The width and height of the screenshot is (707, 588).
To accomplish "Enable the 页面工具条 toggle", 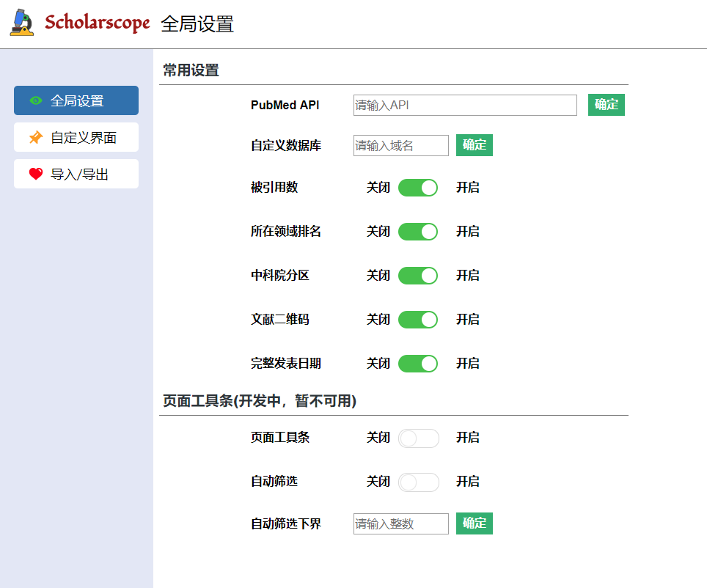I will (x=418, y=438).
